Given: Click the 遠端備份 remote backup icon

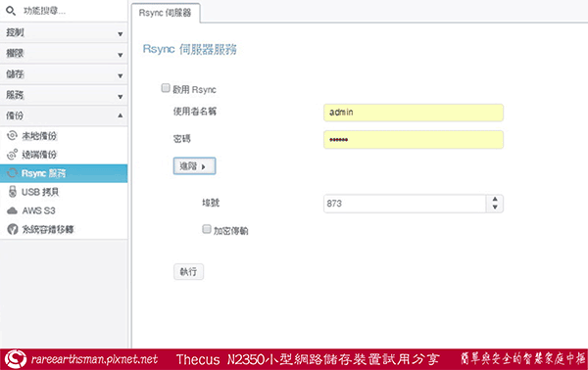Looking at the screenshot, I should [x=13, y=155].
